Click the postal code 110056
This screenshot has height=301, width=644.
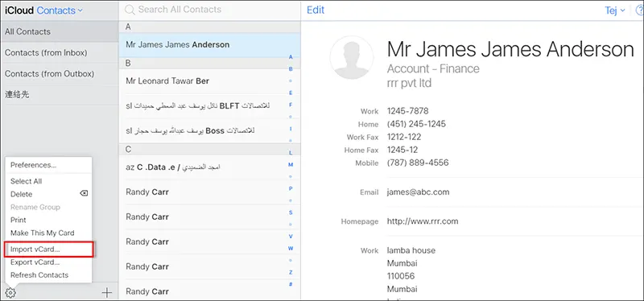(401, 276)
